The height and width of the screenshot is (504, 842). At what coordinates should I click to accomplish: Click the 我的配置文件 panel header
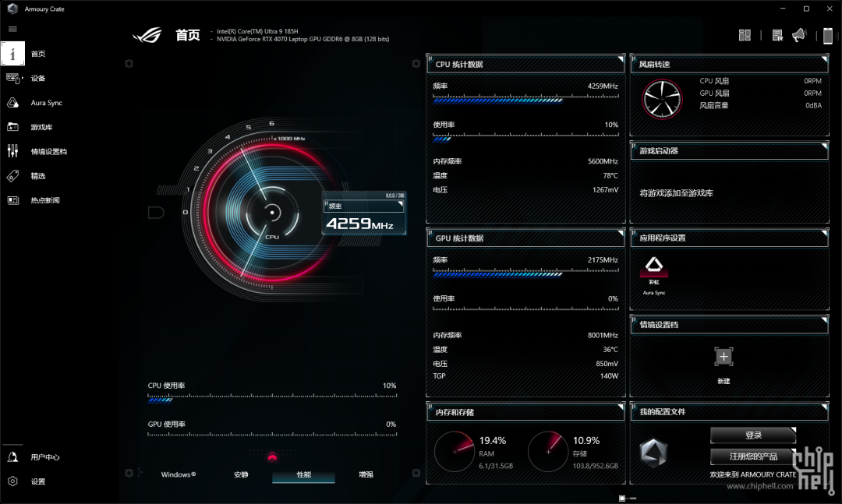[729, 411]
